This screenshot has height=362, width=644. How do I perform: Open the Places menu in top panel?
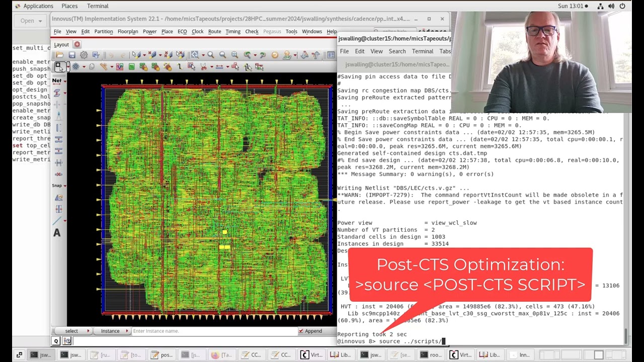pos(69,6)
